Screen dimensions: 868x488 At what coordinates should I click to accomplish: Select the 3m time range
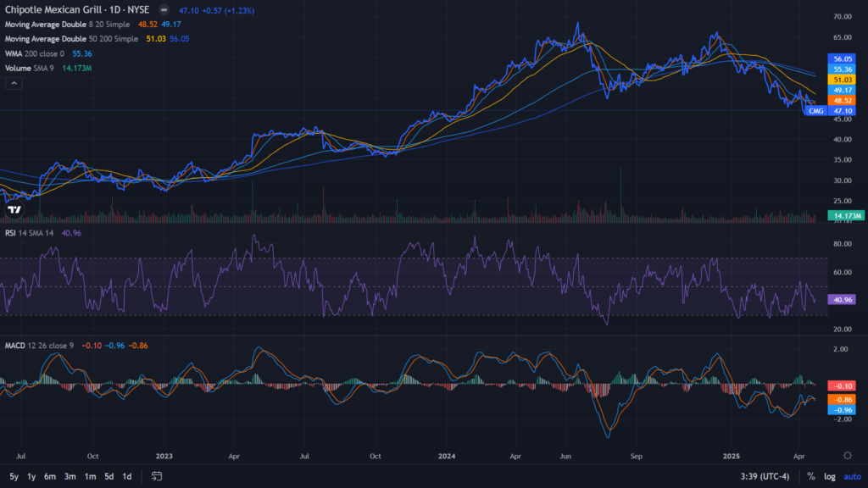[70, 476]
